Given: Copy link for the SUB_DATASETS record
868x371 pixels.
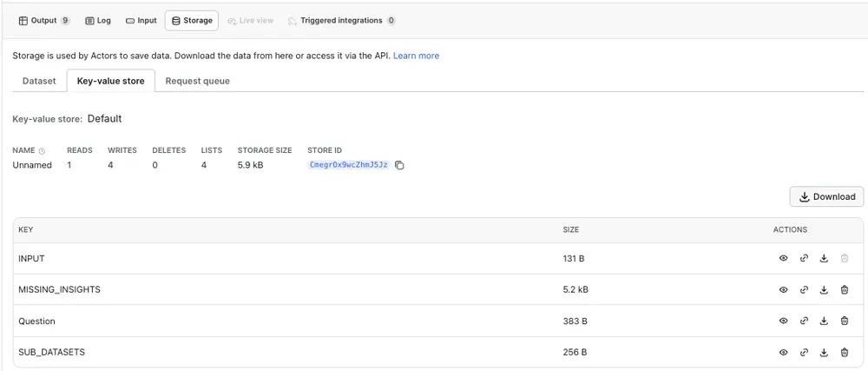Looking at the screenshot, I should pos(804,352).
